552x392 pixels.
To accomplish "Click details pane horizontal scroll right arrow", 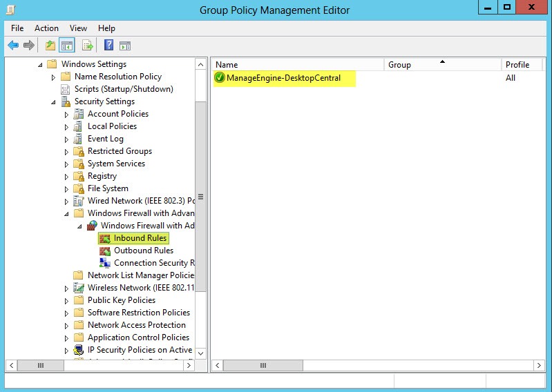I will [539, 365].
